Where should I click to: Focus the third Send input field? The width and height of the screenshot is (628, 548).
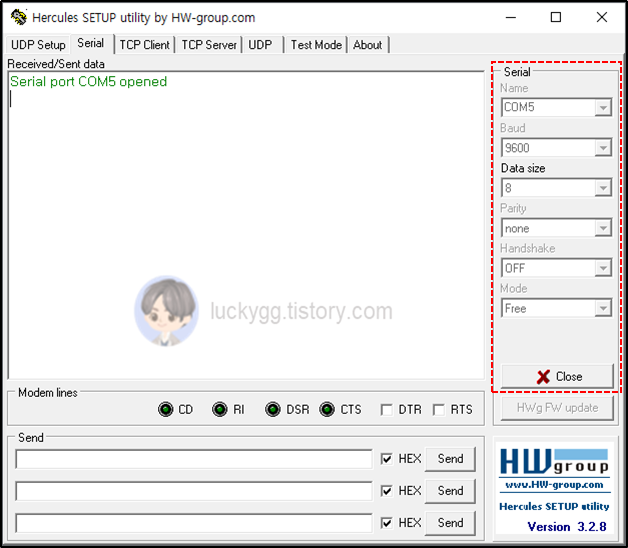(194, 523)
